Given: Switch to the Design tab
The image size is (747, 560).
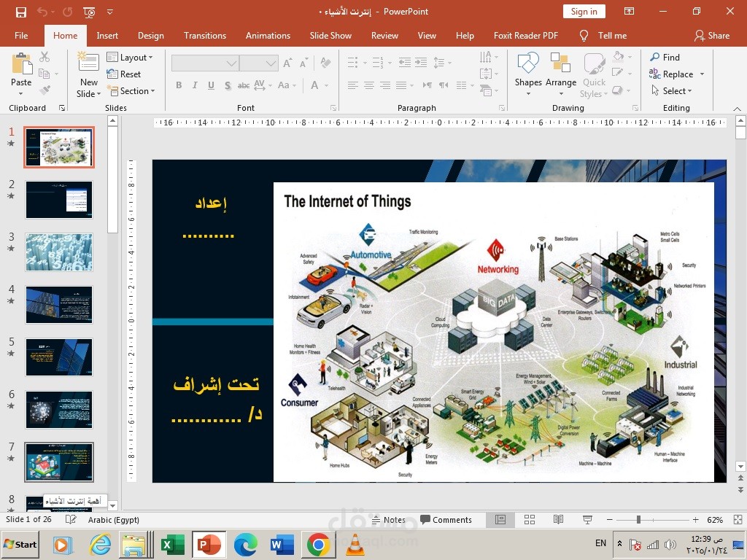Looking at the screenshot, I should coord(151,35).
